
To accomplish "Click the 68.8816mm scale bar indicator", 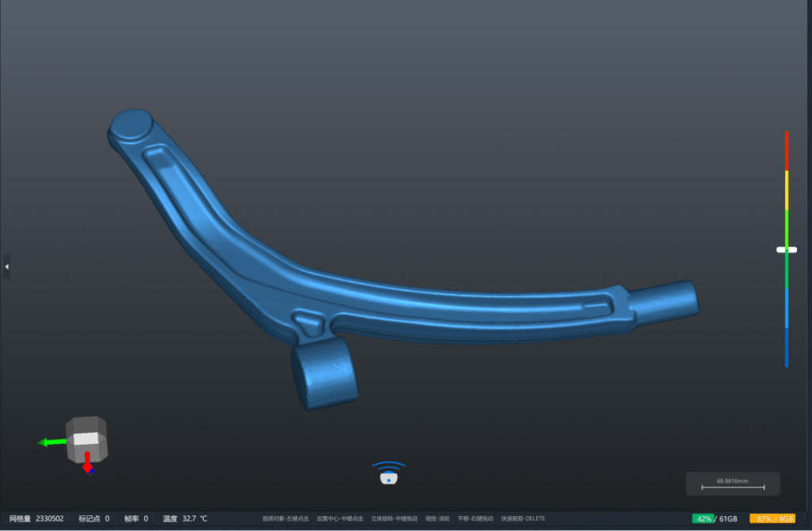I will click(x=733, y=484).
